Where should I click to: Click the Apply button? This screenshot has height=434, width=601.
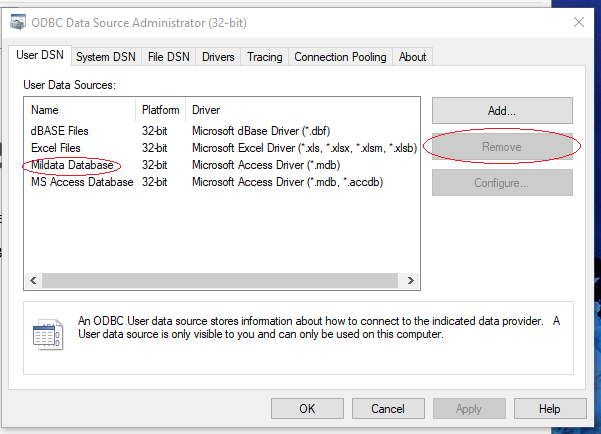coord(469,409)
